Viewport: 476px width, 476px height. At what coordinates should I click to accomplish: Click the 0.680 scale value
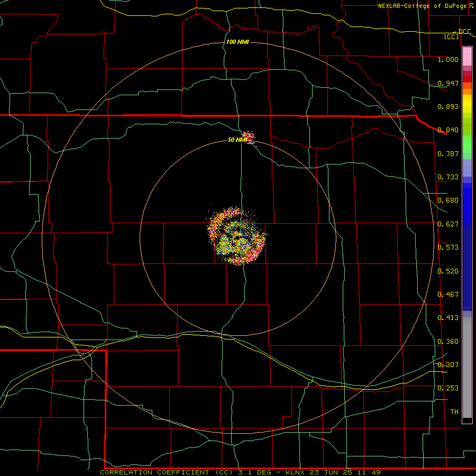448,200
